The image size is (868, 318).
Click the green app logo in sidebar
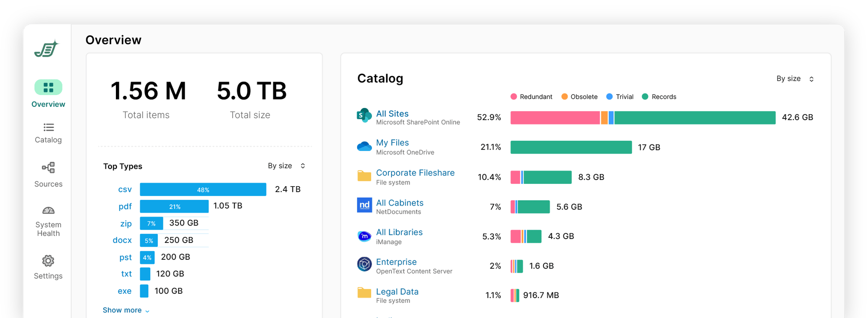[x=46, y=49]
